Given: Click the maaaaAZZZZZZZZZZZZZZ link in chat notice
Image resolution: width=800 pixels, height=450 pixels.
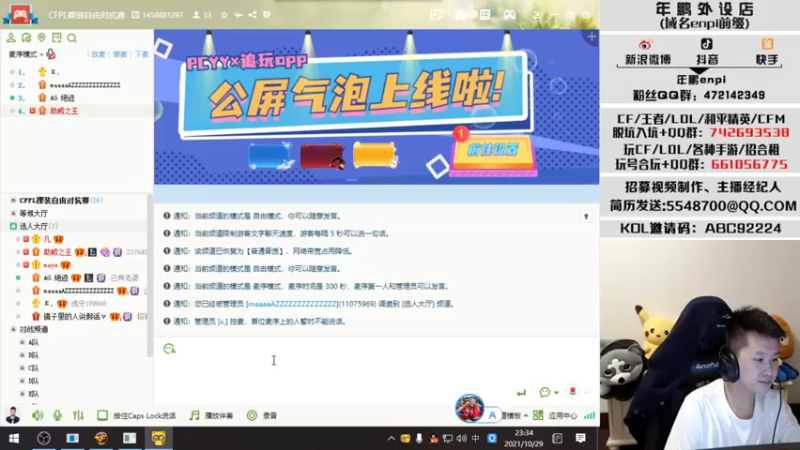Looking at the screenshot, I should pyautogui.click(x=292, y=304).
